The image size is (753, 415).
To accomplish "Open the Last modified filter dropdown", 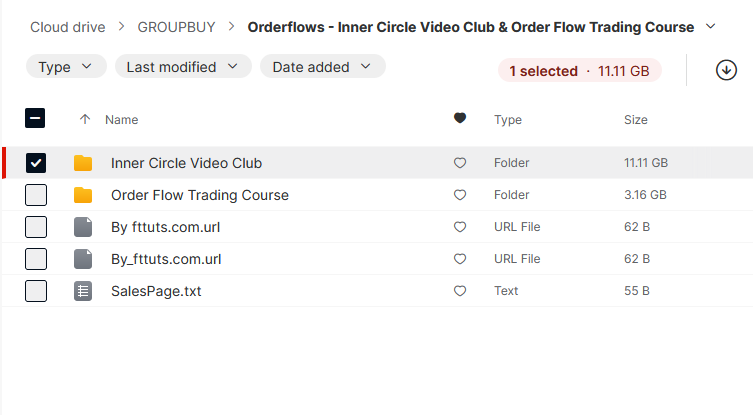I will click(183, 66).
